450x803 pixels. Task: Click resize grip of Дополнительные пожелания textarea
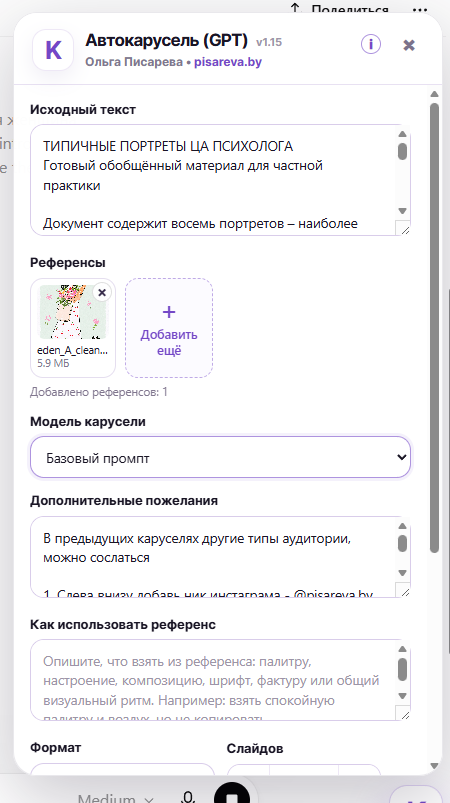[x=405, y=592]
